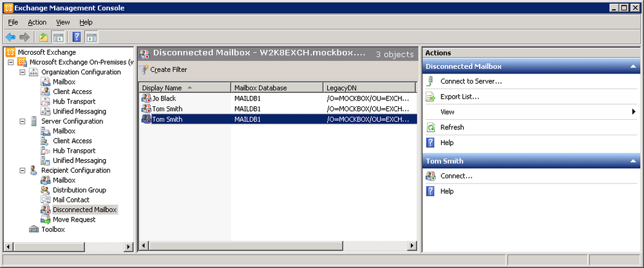Select Disconnected Mailbox tree item
This screenshot has height=268, width=644.
(x=84, y=209)
